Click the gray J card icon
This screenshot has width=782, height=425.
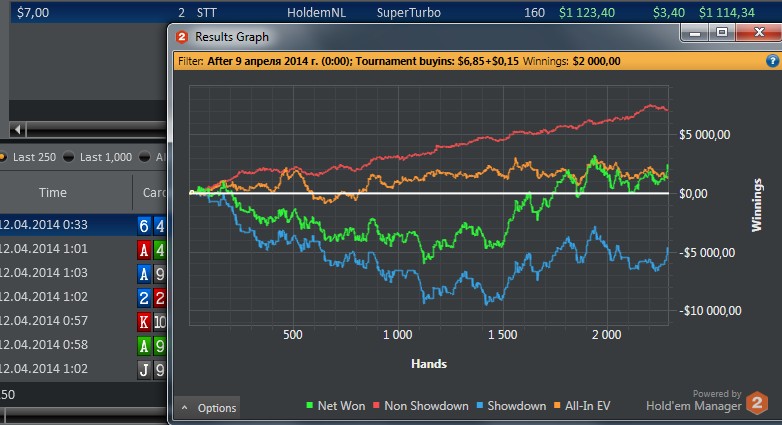[x=144, y=370]
